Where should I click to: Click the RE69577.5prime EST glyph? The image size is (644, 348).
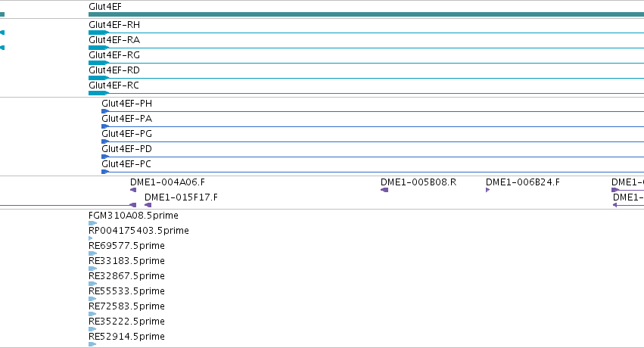click(x=93, y=253)
